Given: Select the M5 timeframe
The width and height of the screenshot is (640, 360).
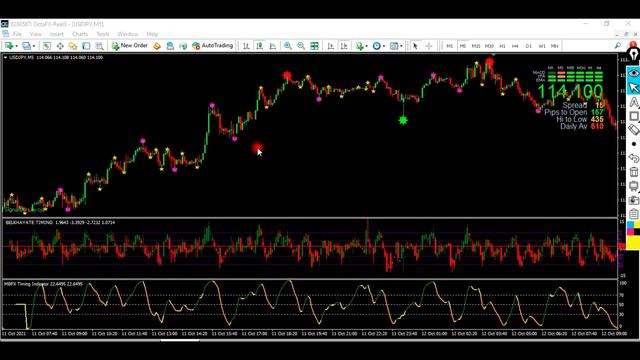Looking at the screenshot, I should point(463,46).
